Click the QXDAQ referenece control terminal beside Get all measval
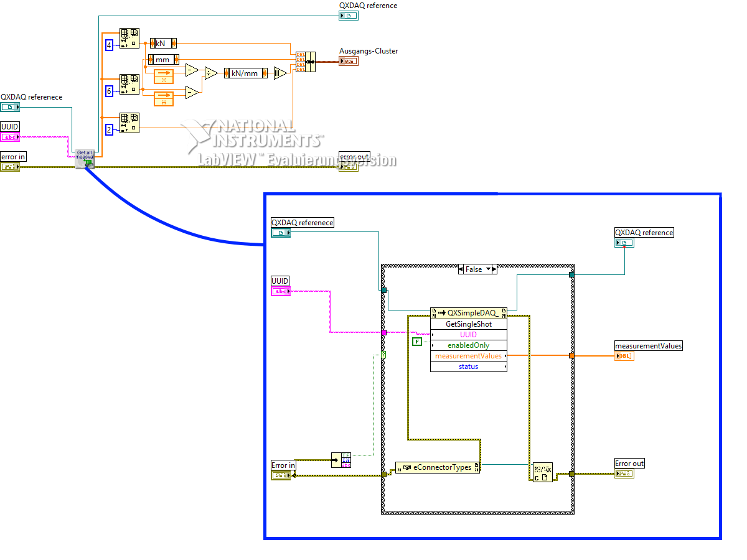The image size is (747, 560). [x=10, y=107]
